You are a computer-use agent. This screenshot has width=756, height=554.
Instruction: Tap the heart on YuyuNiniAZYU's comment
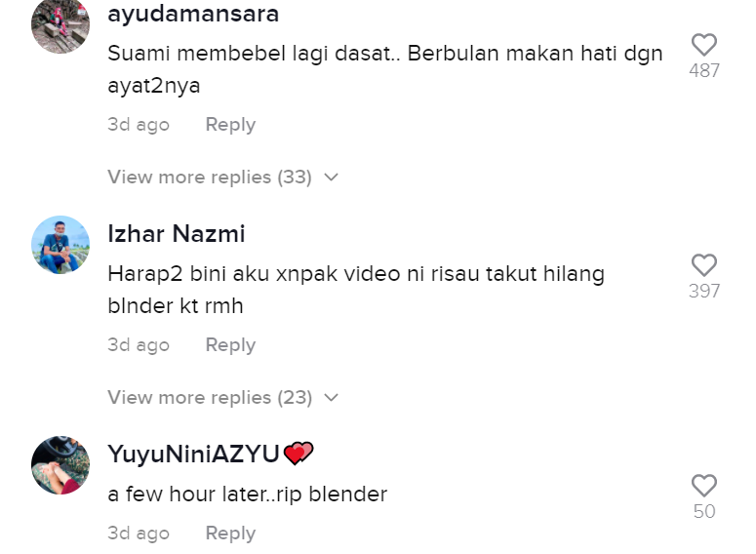coord(704,486)
